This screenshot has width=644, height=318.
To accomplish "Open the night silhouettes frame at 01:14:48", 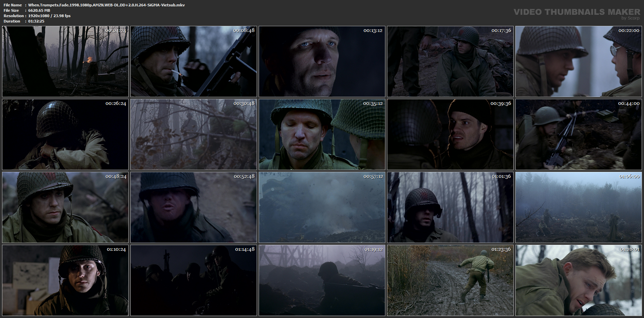I will (x=194, y=280).
